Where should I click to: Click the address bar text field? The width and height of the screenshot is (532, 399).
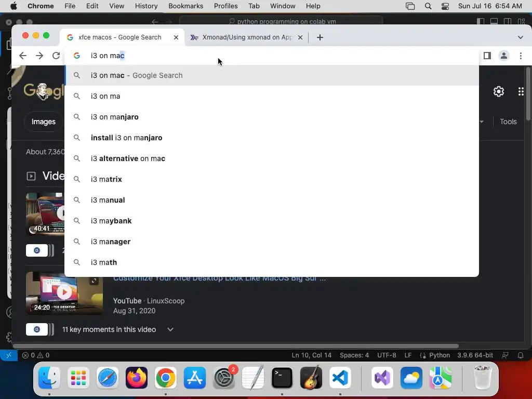(271, 56)
